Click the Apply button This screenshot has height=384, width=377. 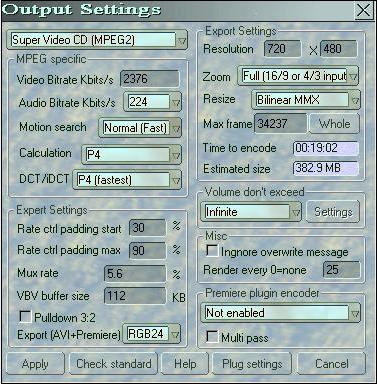click(x=35, y=364)
